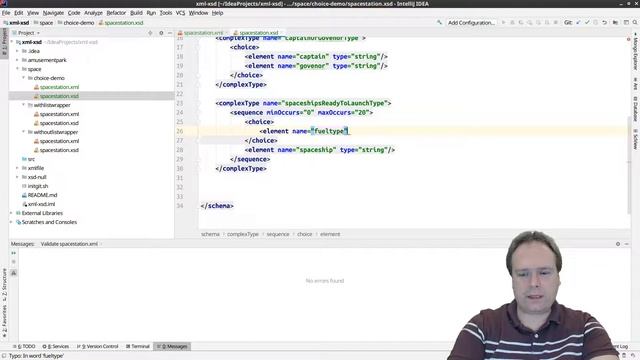Open Favorites side tool window
The image size is (640, 360).
coord(4,321)
